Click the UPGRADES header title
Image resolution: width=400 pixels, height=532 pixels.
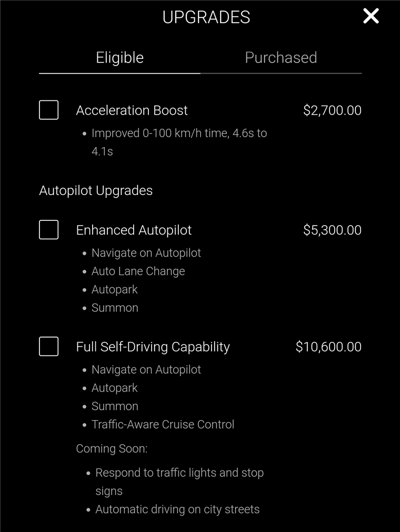click(x=206, y=17)
